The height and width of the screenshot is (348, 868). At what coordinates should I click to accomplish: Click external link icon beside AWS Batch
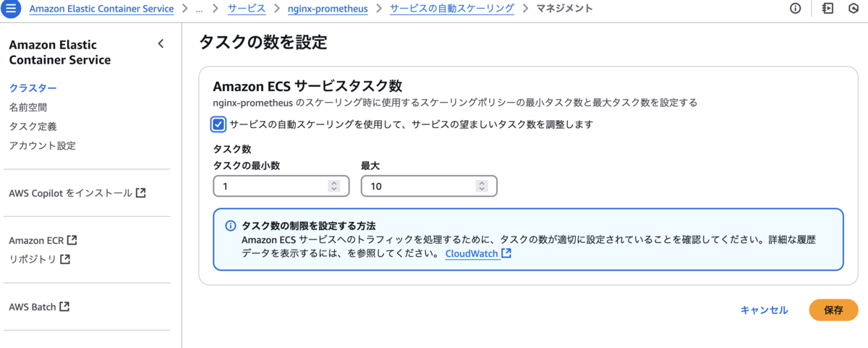tap(64, 307)
